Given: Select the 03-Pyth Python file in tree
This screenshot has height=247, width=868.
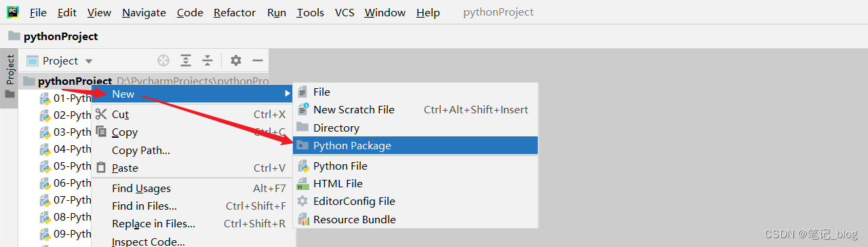Looking at the screenshot, I should [65, 132].
